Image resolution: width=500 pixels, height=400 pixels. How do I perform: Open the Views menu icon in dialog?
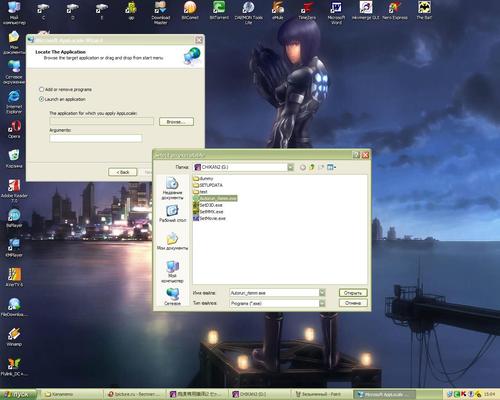(331, 167)
